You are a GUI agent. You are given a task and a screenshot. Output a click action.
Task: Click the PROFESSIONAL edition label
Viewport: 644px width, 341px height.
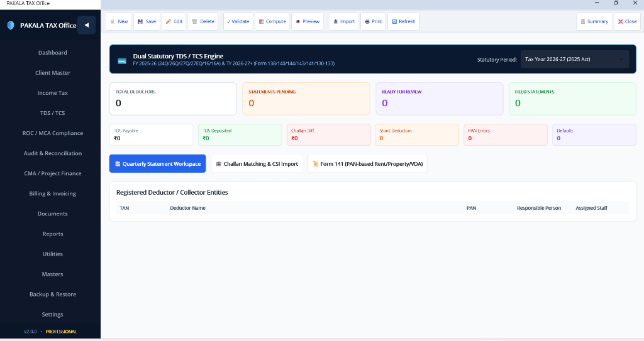61,332
